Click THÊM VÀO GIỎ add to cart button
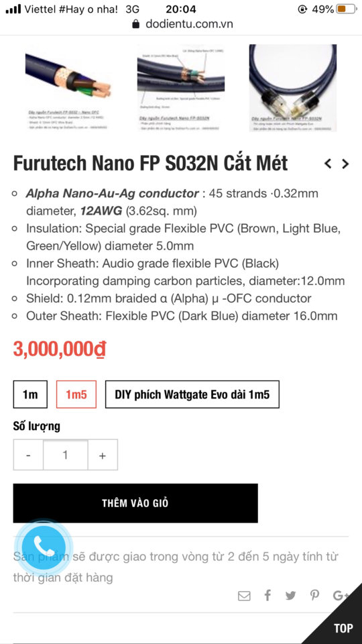The height and width of the screenshot is (644, 362). pos(135,503)
